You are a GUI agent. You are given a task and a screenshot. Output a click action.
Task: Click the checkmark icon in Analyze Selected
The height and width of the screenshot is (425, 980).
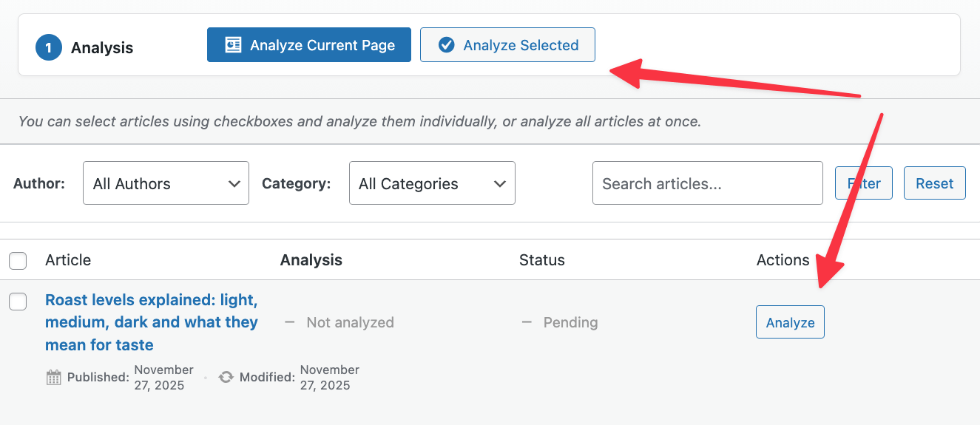click(x=446, y=45)
